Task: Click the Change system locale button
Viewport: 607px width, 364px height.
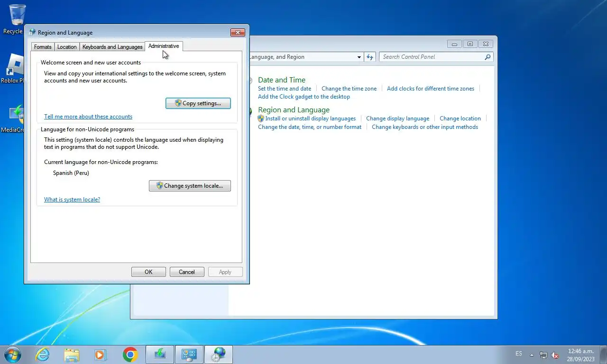Action: point(190,186)
